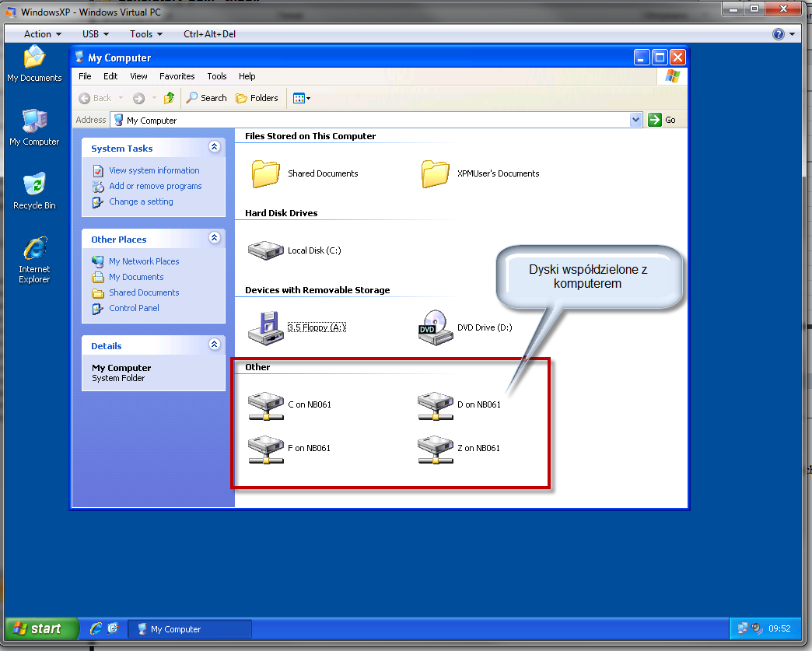Image resolution: width=812 pixels, height=651 pixels.
Task: Click Change a setting link
Action: tap(141, 201)
